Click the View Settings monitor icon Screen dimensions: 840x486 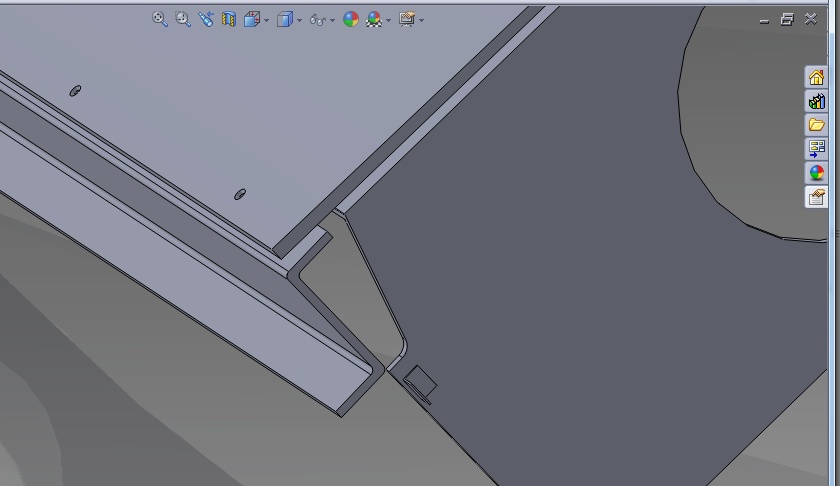click(x=407, y=19)
